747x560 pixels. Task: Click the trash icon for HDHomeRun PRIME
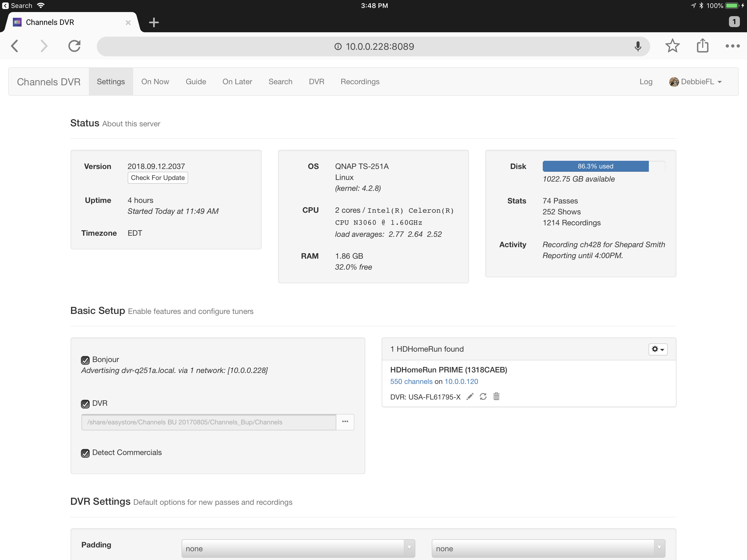496,396
